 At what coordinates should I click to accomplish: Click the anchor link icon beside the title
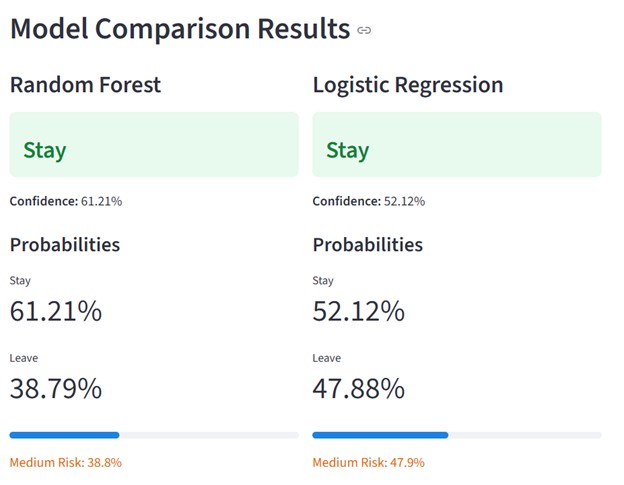(x=364, y=30)
